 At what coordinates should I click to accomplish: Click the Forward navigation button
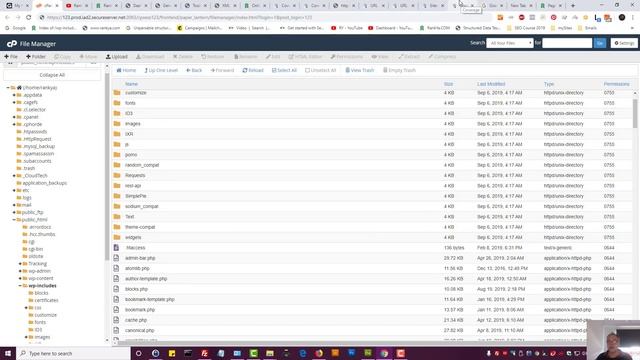tap(222, 70)
